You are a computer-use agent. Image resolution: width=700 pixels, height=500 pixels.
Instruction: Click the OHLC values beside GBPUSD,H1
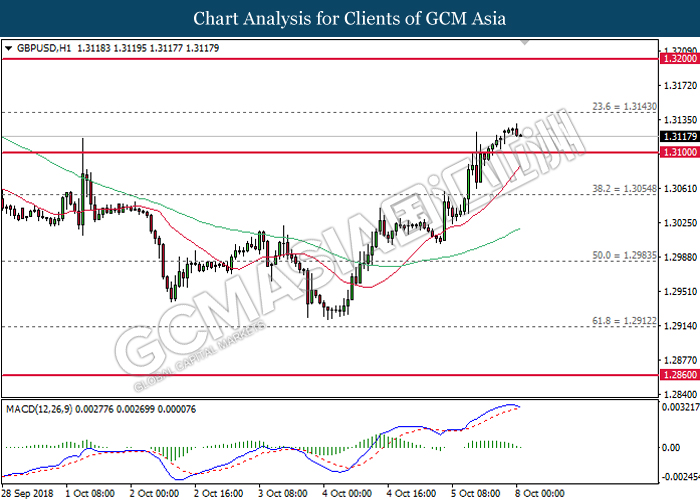(148, 48)
